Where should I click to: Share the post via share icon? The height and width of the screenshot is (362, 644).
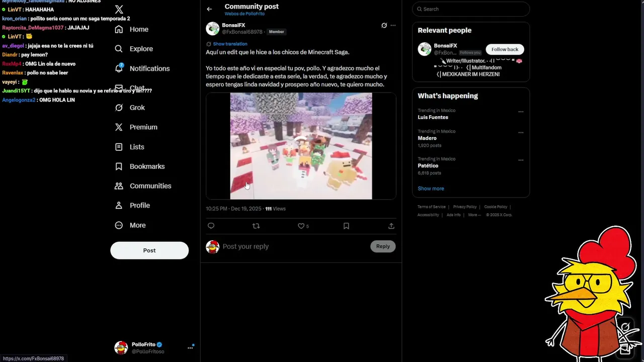(x=391, y=226)
